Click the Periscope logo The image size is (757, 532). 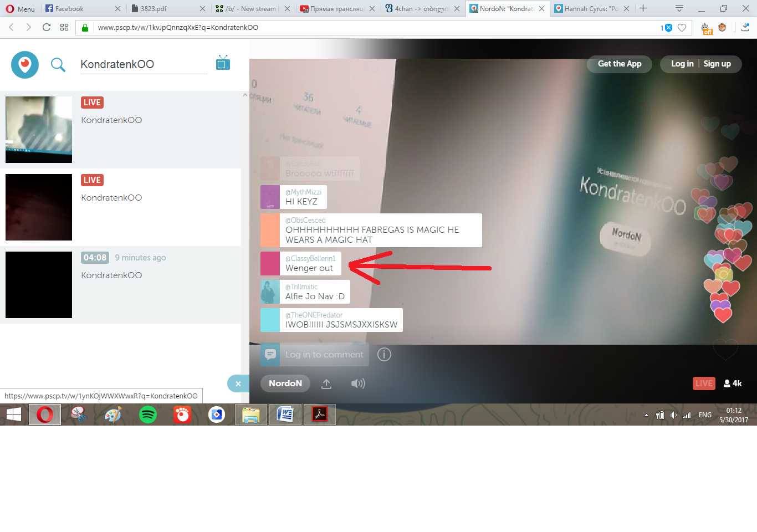(25, 65)
